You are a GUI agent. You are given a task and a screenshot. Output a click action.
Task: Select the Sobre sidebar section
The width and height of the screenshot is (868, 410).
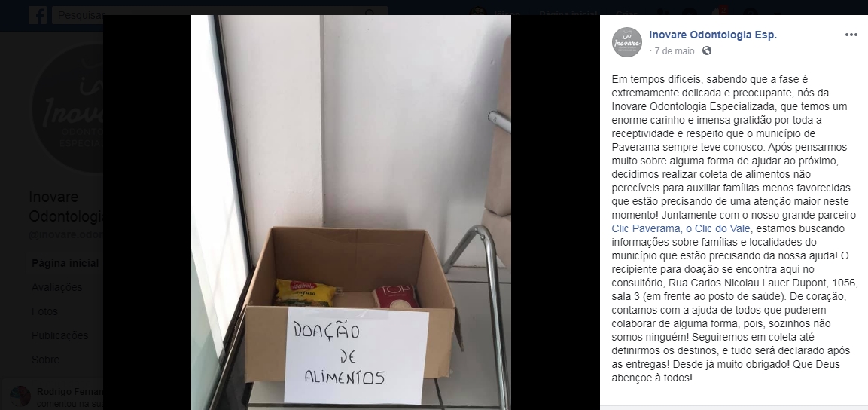pos(45,360)
